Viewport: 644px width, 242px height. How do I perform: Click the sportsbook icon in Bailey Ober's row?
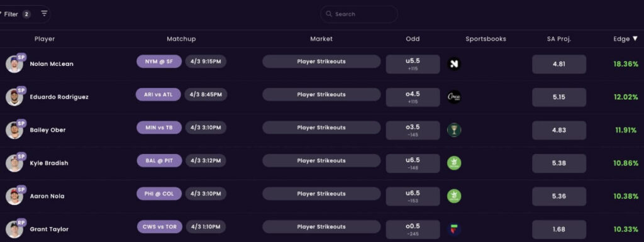click(x=454, y=130)
